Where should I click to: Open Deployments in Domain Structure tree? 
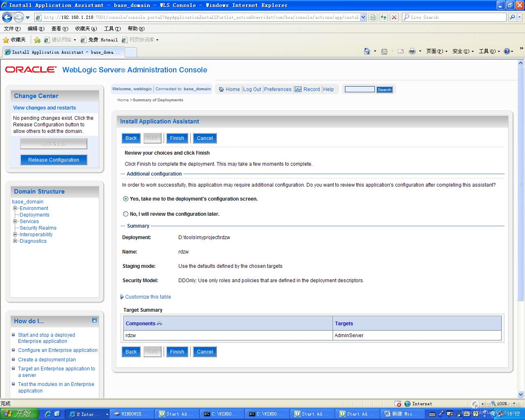pyautogui.click(x=34, y=215)
